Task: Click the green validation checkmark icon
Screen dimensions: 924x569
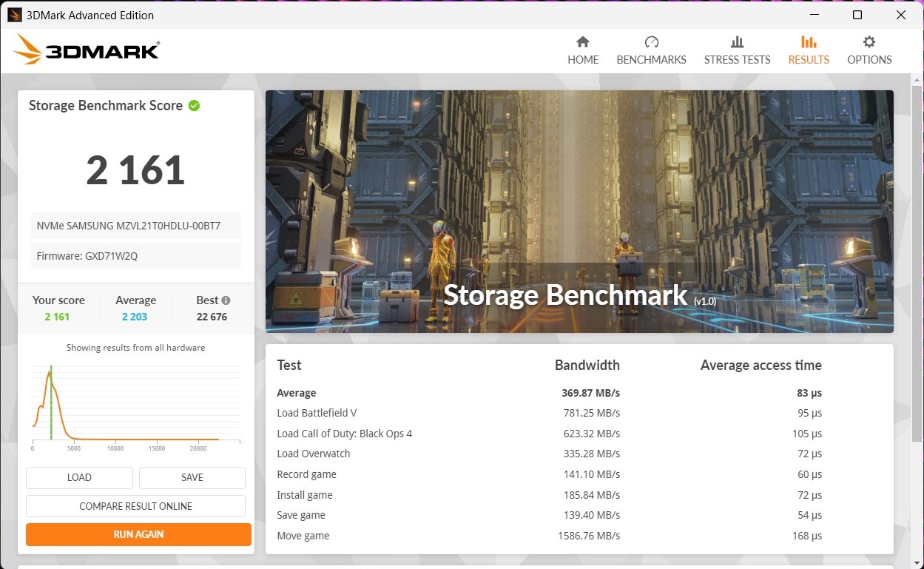Action: click(x=194, y=106)
